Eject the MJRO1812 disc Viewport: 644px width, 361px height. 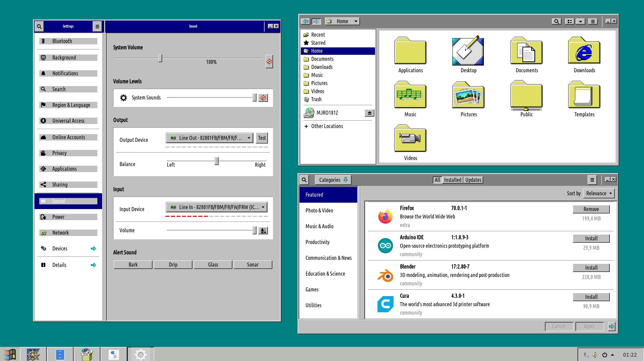coord(369,113)
